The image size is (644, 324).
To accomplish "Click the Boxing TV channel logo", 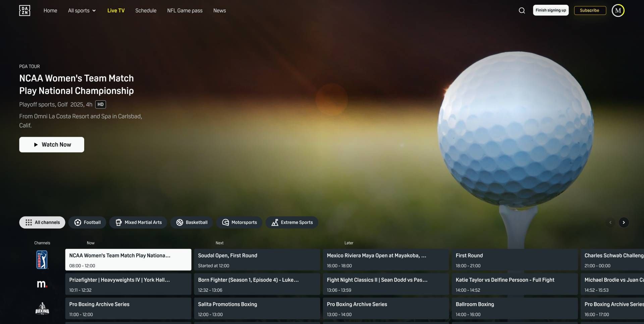I will 42,309.
